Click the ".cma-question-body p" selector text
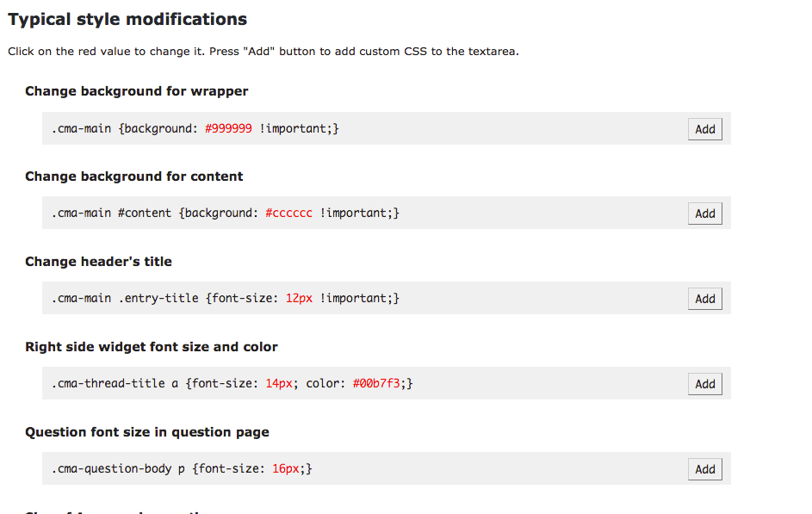 coord(118,469)
